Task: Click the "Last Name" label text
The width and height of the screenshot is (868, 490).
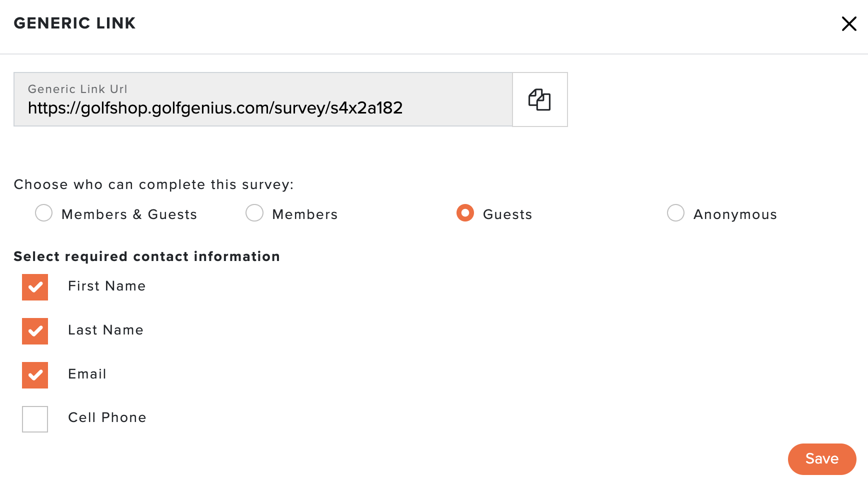Action: [105, 330]
